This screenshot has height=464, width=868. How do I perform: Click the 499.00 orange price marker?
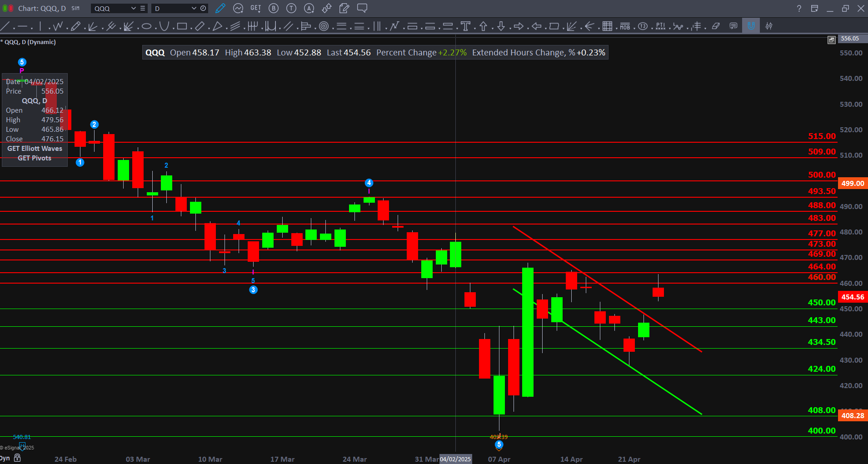click(x=853, y=183)
